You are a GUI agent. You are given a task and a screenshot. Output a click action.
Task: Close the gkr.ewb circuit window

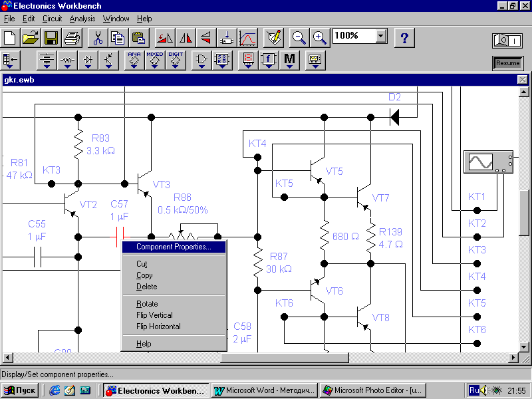(522, 80)
